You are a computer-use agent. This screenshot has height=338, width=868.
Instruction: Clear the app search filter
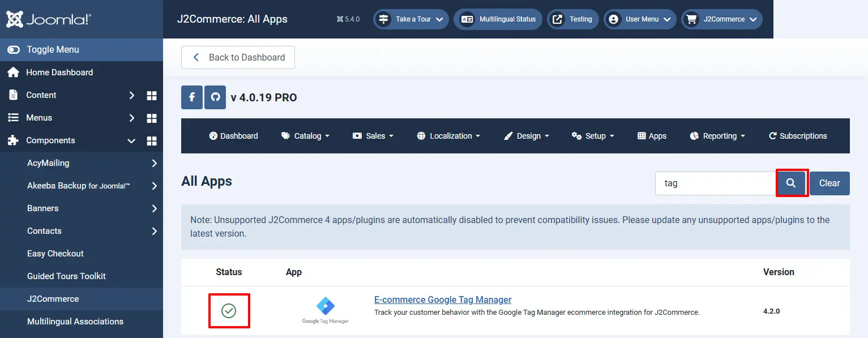pyautogui.click(x=829, y=183)
